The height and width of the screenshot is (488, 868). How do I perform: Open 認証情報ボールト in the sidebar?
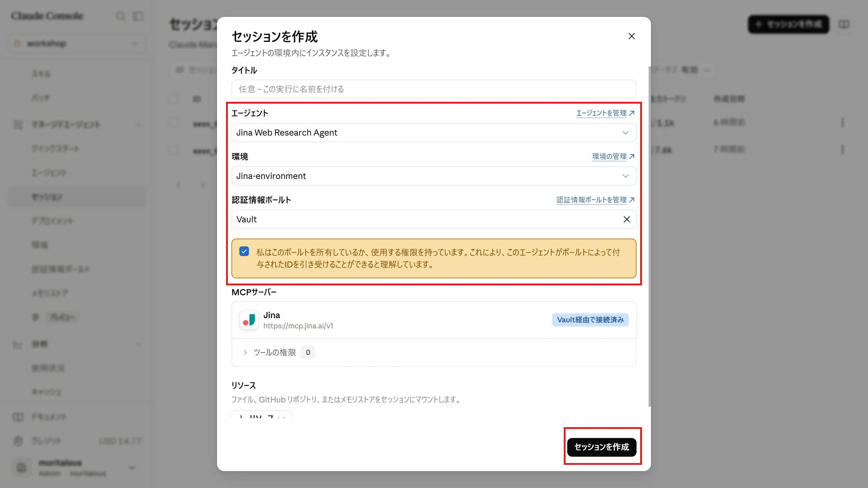(61, 269)
